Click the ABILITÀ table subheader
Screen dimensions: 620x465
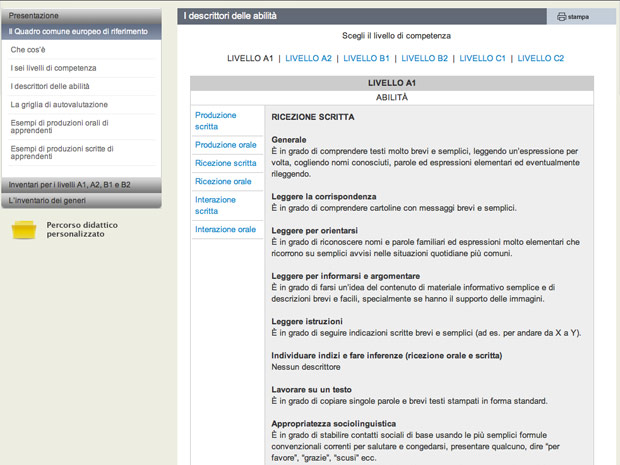392,98
